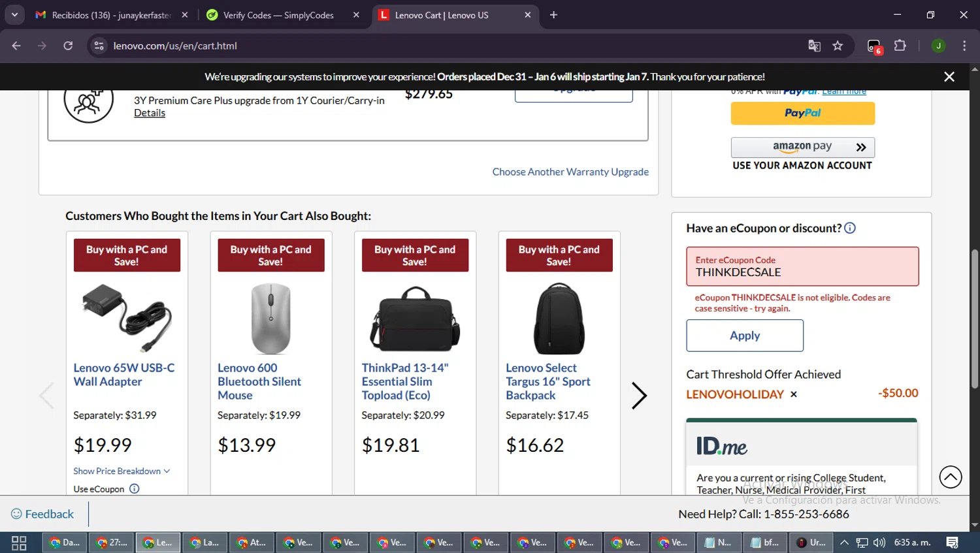Click the taskbar clock 6:35 a. m.
The width and height of the screenshot is (980, 553).
tap(912, 543)
